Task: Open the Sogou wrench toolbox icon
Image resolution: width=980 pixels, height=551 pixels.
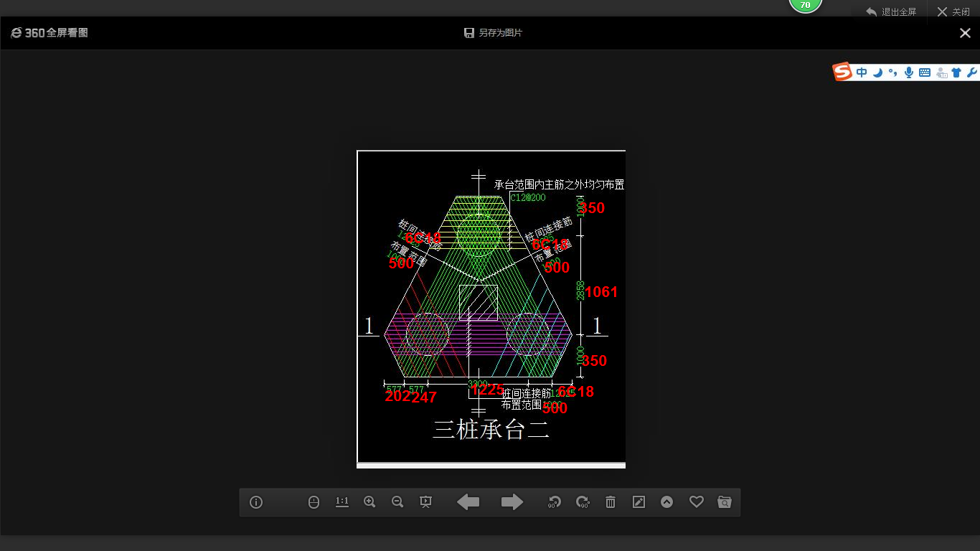Action: tap(972, 72)
